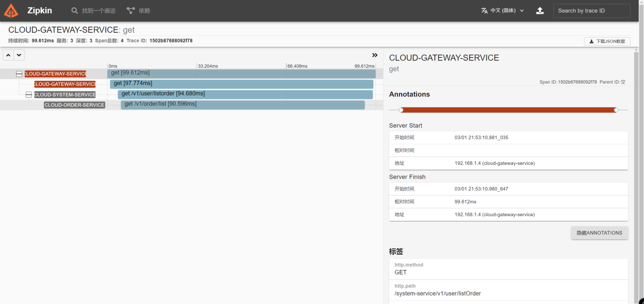This screenshot has width=644, height=304.
Task: Click the annotation timeline end handle
Action: (616, 110)
